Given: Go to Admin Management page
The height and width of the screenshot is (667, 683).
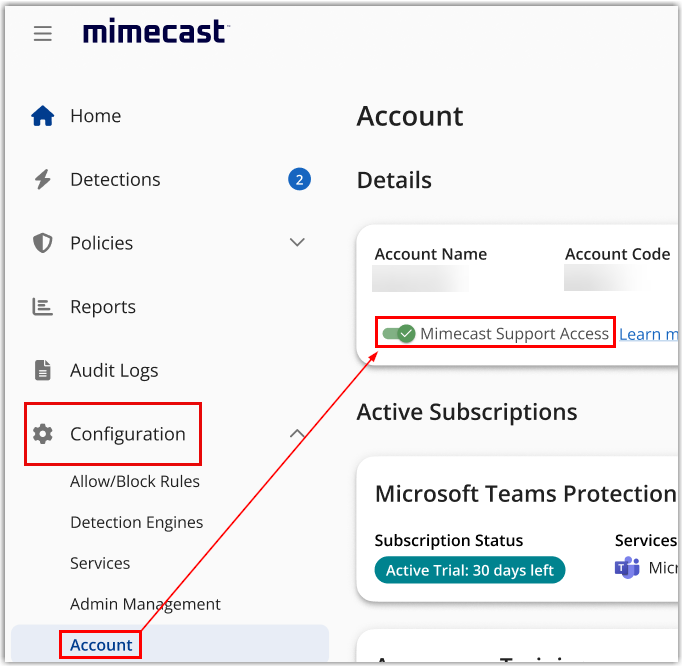Looking at the screenshot, I should tap(145, 605).
